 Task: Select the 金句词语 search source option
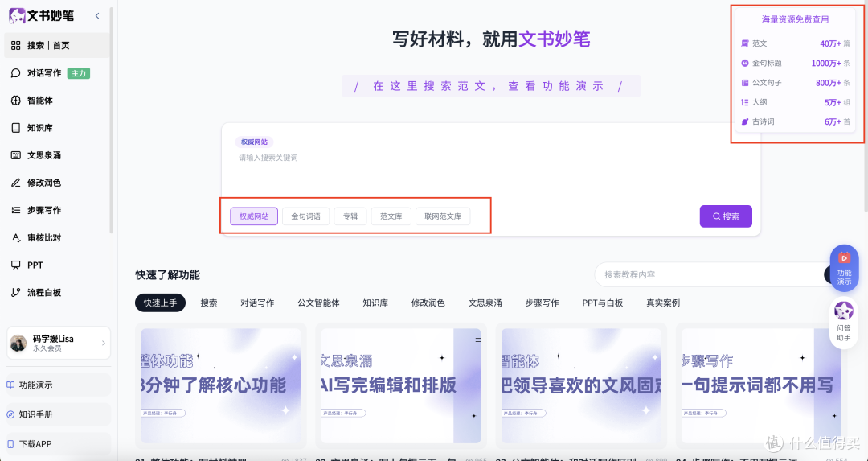(x=305, y=216)
